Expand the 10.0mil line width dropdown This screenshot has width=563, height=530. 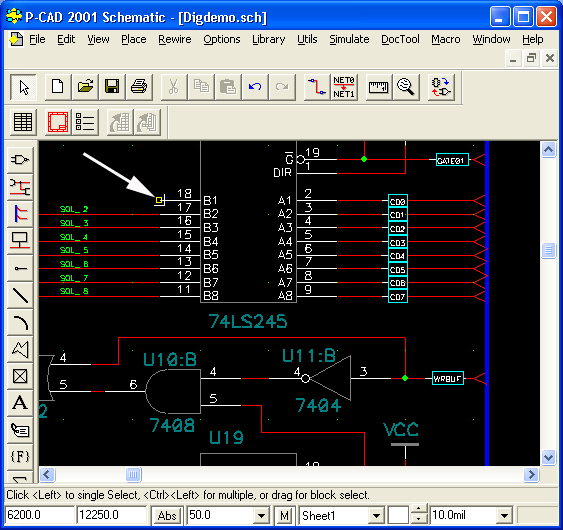pos(504,516)
